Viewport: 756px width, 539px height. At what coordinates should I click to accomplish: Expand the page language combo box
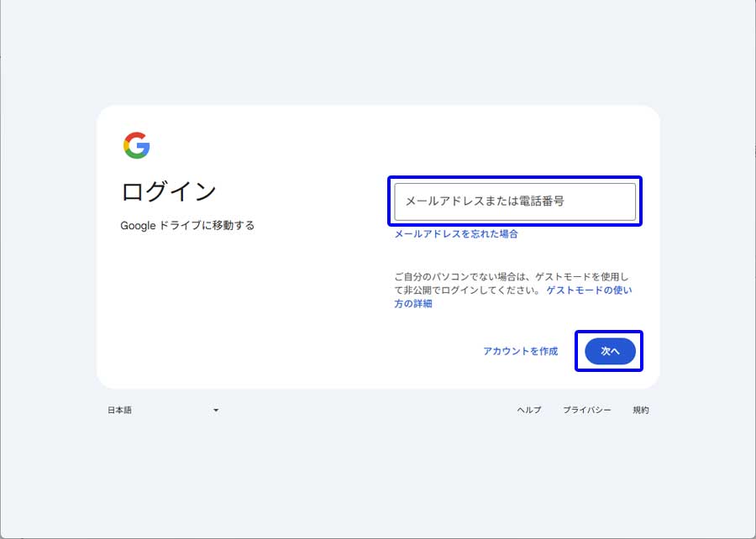pyautogui.click(x=162, y=411)
